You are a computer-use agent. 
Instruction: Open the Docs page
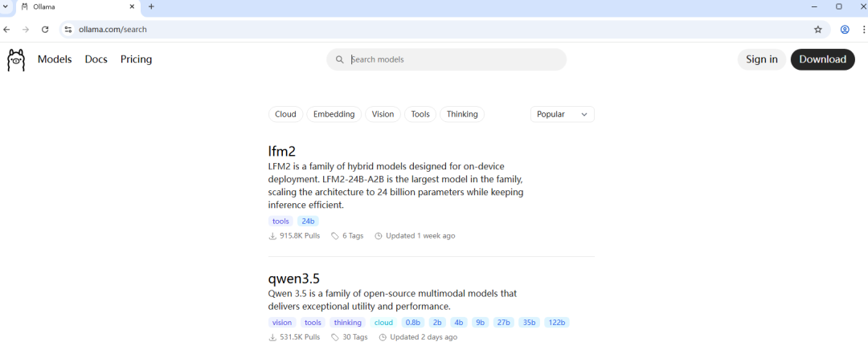point(96,59)
